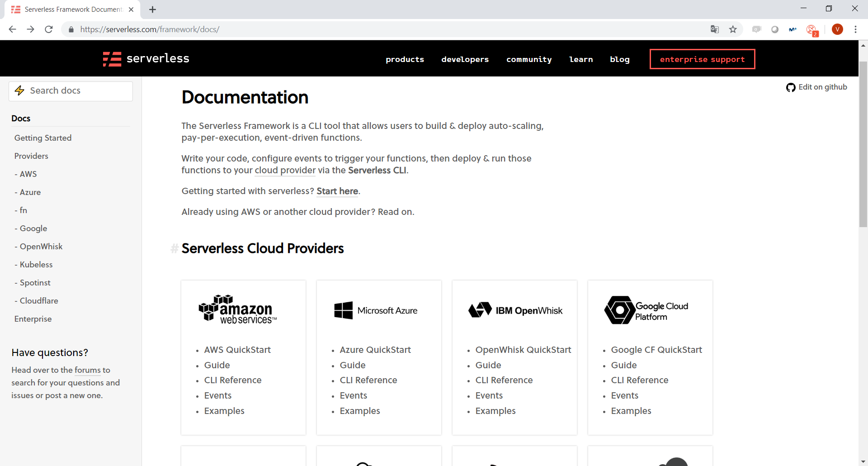Open the AWS CLI Reference link
This screenshot has height=466, width=868.
pyautogui.click(x=233, y=380)
